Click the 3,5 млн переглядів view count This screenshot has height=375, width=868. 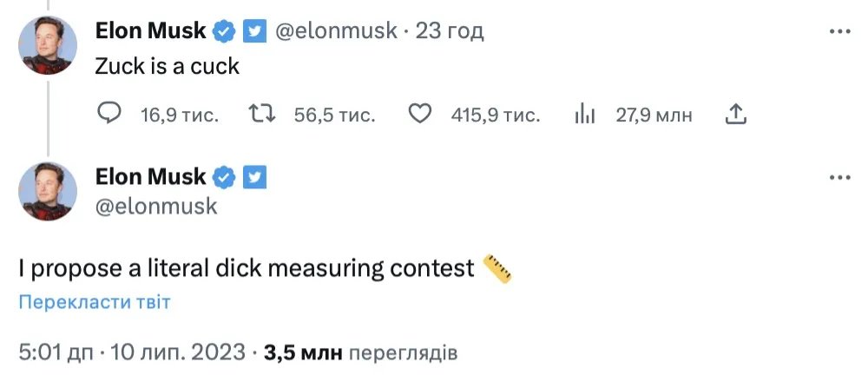[360, 352]
